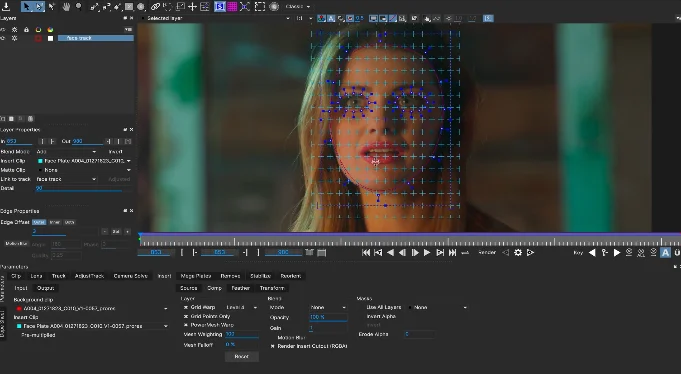The width and height of the screenshot is (681, 374).
Task: Select the Zoom magnifier tool
Action: pyautogui.click(x=79, y=7)
